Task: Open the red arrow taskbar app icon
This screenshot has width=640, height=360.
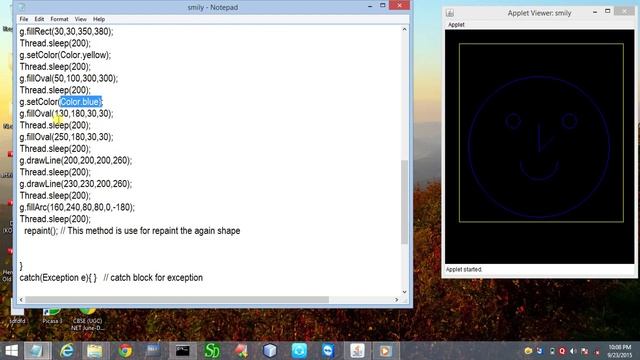Action: (x=241, y=351)
